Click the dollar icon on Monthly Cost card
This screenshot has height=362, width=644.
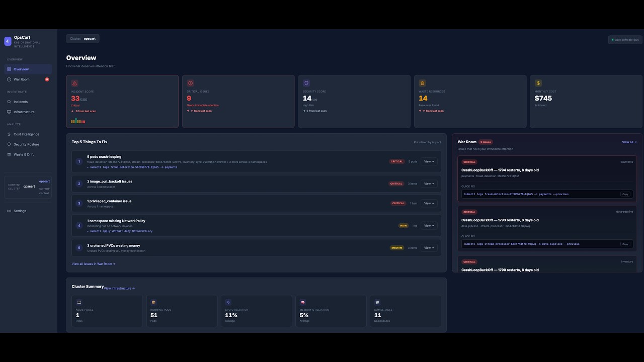click(x=538, y=83)
